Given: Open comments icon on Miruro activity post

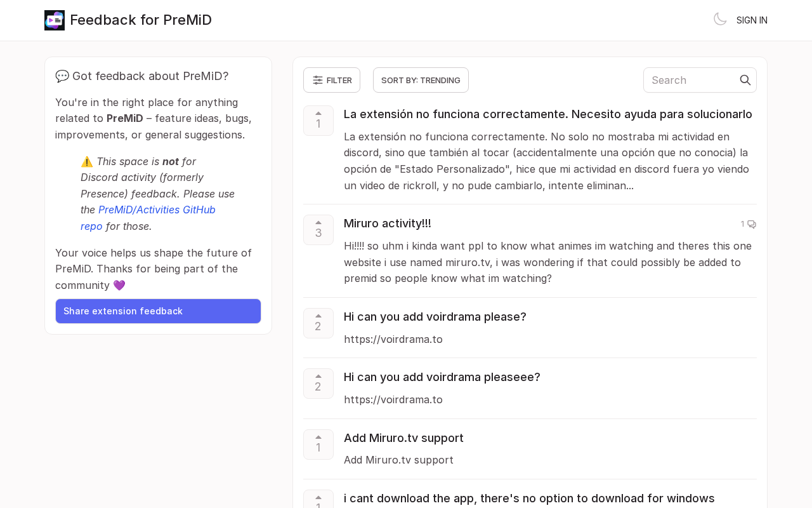Looking at the screenshot, I should pos(749,224).
